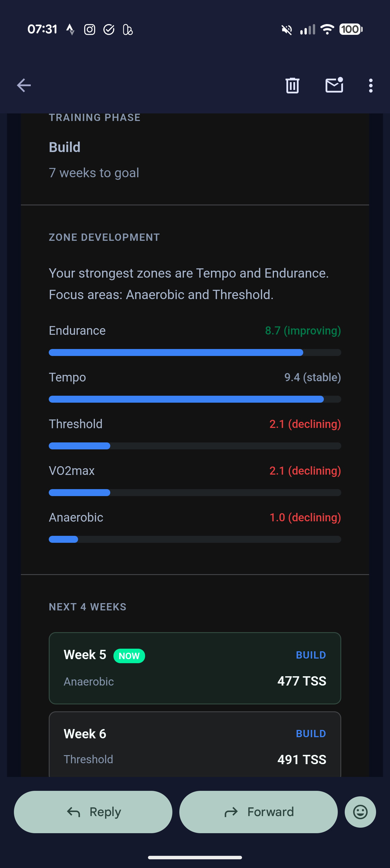Open the three-dot overflow menu
The width and height of the screenshot is (390, 868).
(371, 86)
